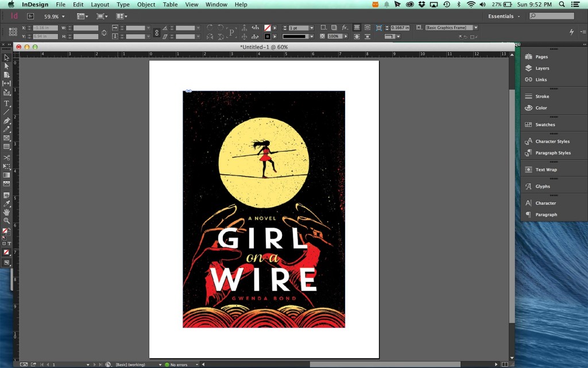Click the Stroke swatch in control panel
Viewport: 588px width, 368px height.
[268, 36]
